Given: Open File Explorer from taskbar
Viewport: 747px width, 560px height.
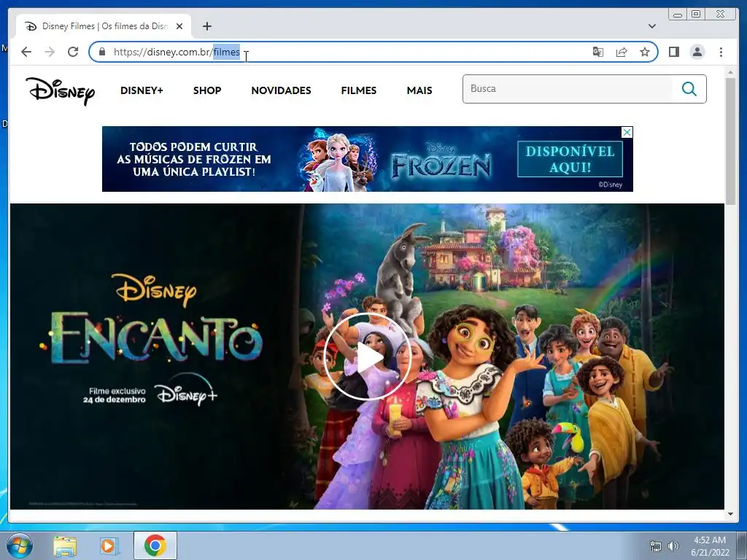Looking at the screenshot, I should tap(65, 545).
